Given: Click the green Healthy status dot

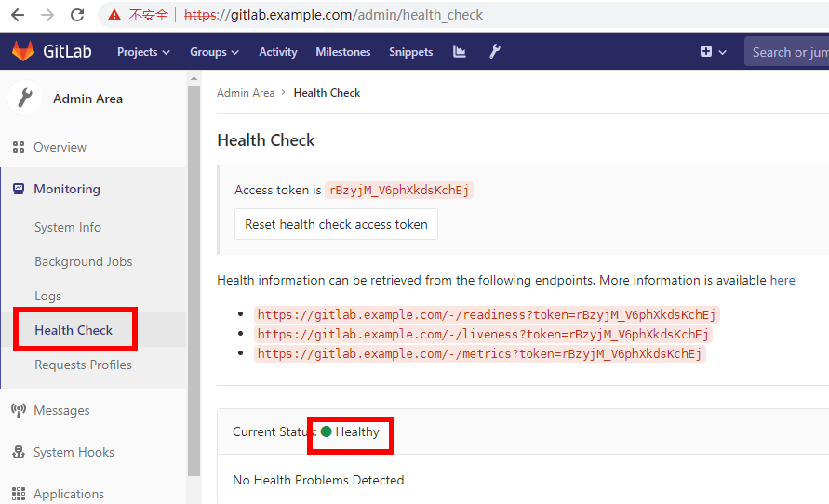Looking at the screenshot, I should [327, 431].
